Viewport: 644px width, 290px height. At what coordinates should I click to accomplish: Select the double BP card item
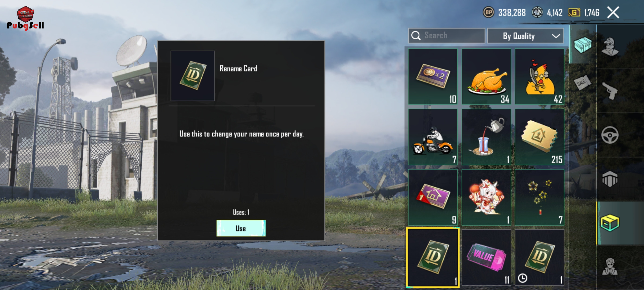pyautogui.click(x=433, y=77)
